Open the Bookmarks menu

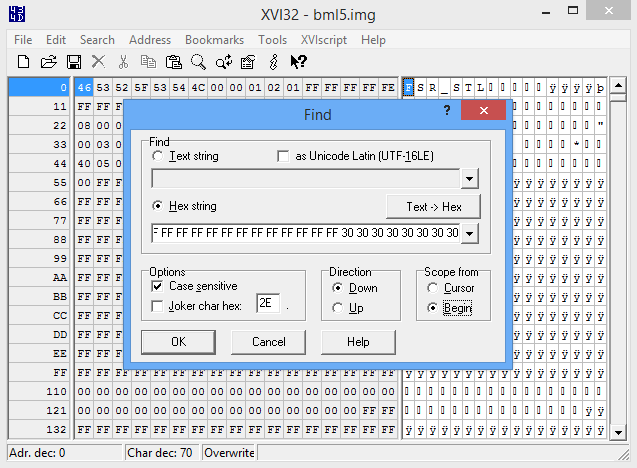click(x=214, y=40)
